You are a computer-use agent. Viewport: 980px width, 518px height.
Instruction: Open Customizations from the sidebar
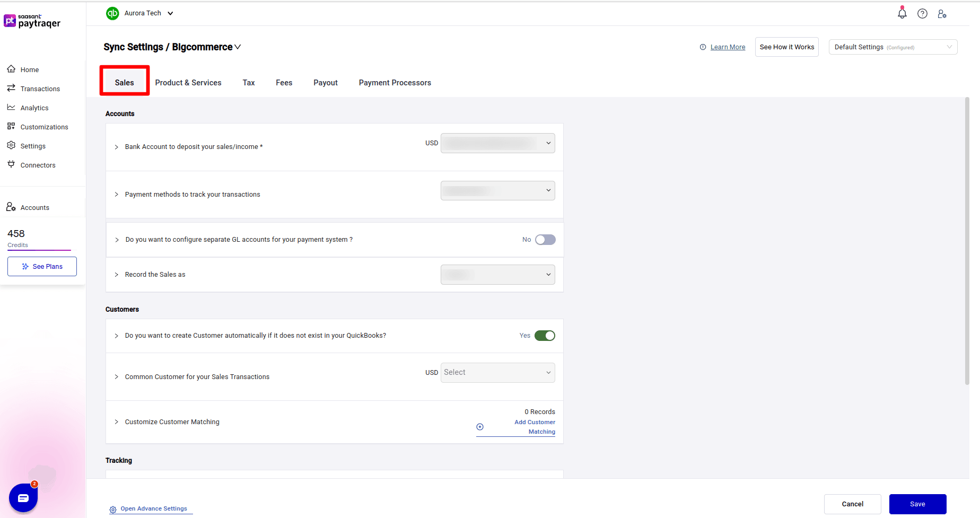click(x=44, y=127)
